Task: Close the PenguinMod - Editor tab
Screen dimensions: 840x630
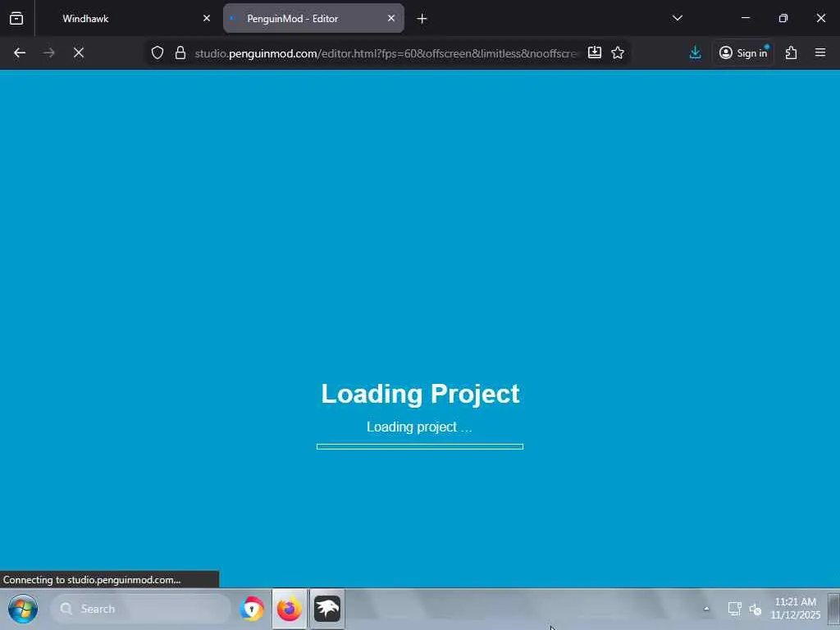Action: click(x=391, y=18)
